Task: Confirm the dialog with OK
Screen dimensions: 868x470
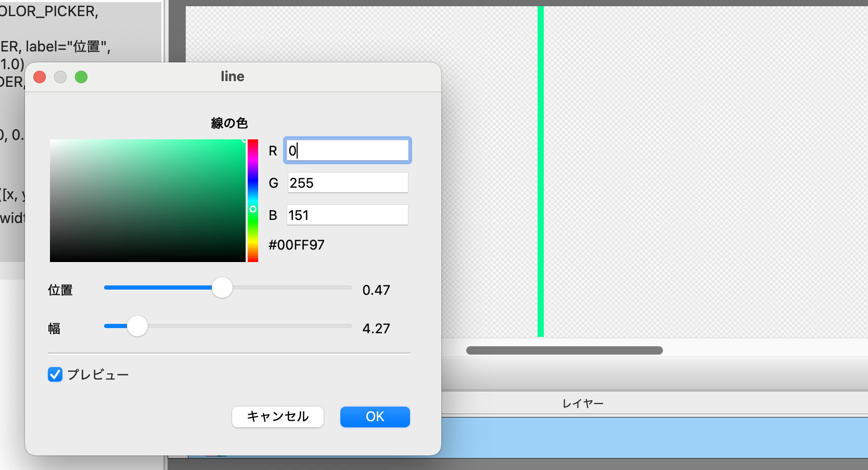Action: point(375,416)
